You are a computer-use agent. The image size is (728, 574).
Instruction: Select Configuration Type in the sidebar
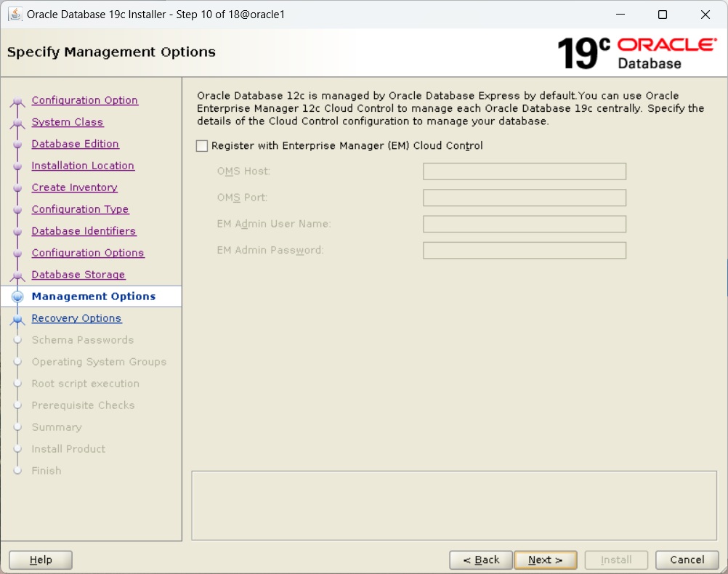[x=80, y=209]
